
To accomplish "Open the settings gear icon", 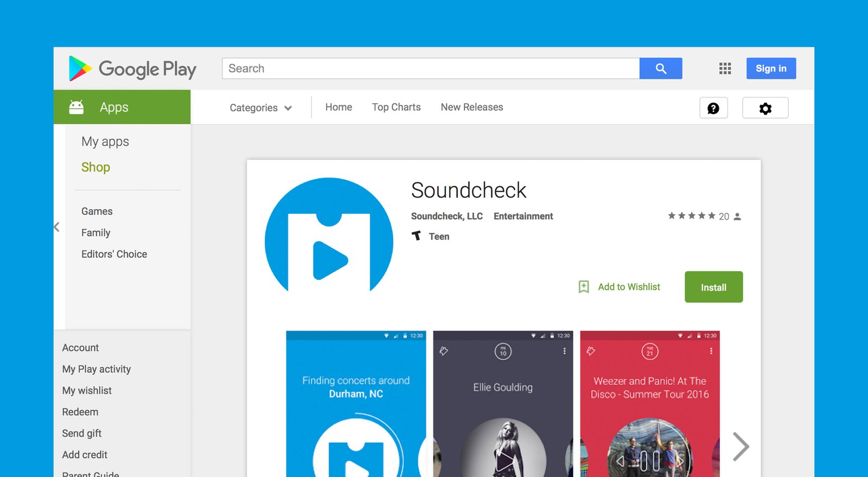I will pyautogui.click(x=765, y=108).
